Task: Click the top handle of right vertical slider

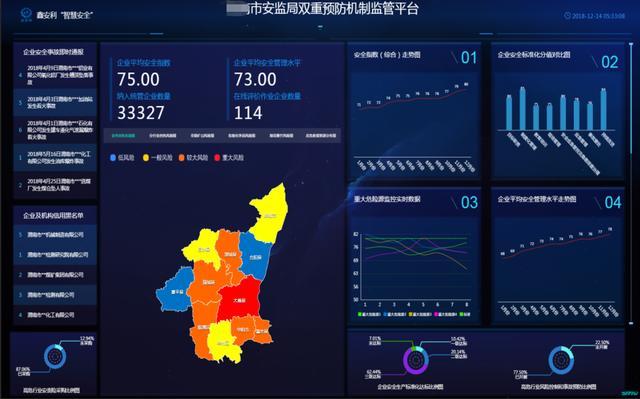Action: 631,45
